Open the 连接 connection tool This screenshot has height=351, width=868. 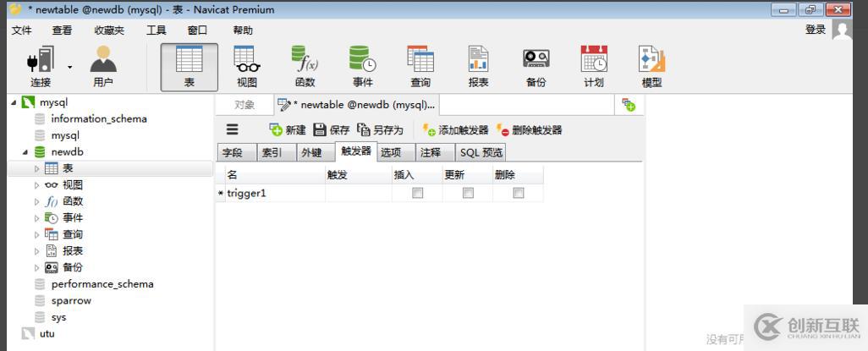[41, 67]
